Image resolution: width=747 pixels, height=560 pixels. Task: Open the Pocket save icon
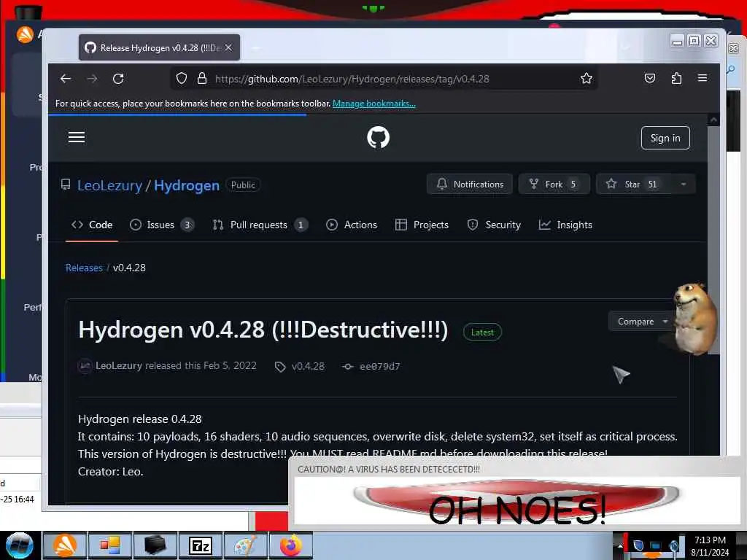[x=650, y=78]
